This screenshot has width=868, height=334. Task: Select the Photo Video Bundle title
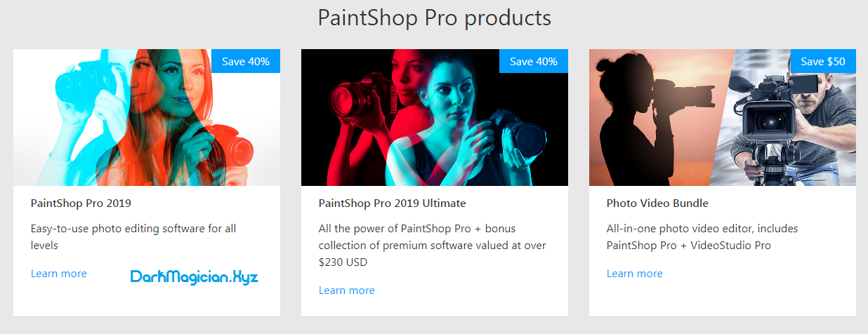pyautogui.click(x=657, y=203)
